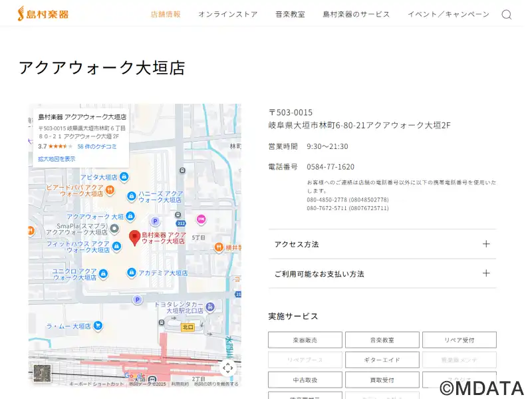This screenshot has height=399, width=532.
Task: Click the トヨタレンタカー marker on map
Action: tap(210, 307)
